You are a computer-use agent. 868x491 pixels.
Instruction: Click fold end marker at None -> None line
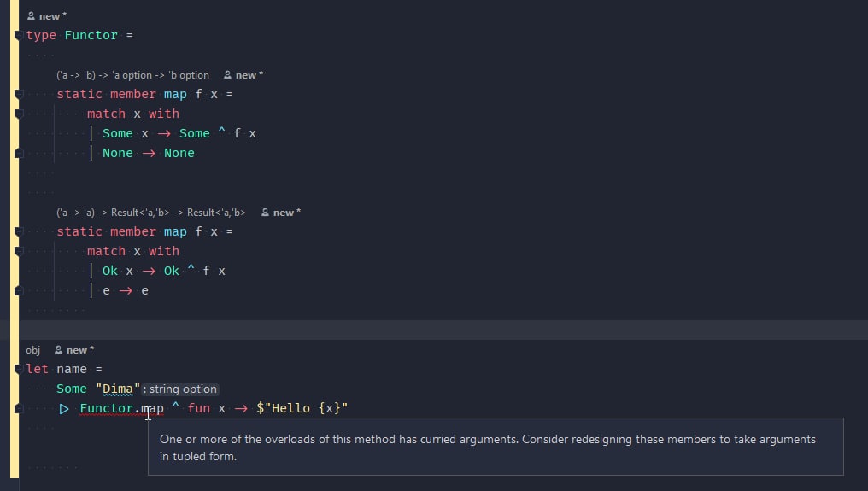pyautogui.click(x=18, y=154)
